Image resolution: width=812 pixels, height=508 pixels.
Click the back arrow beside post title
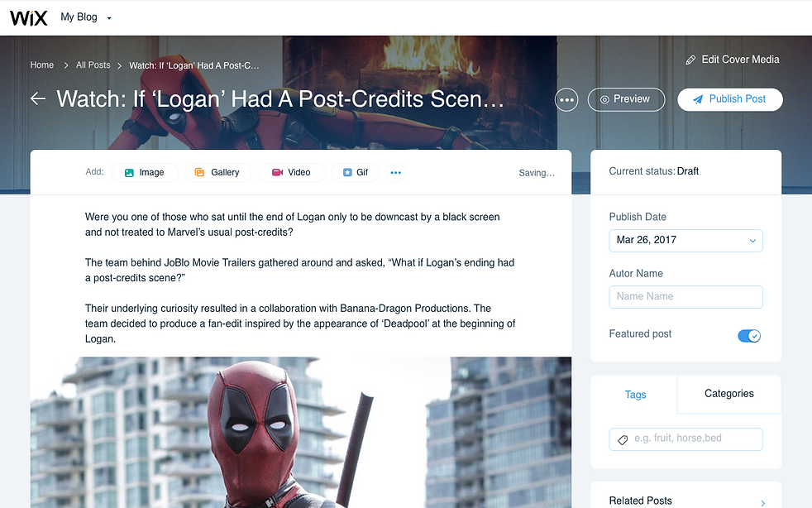click(x=38, y=98)
